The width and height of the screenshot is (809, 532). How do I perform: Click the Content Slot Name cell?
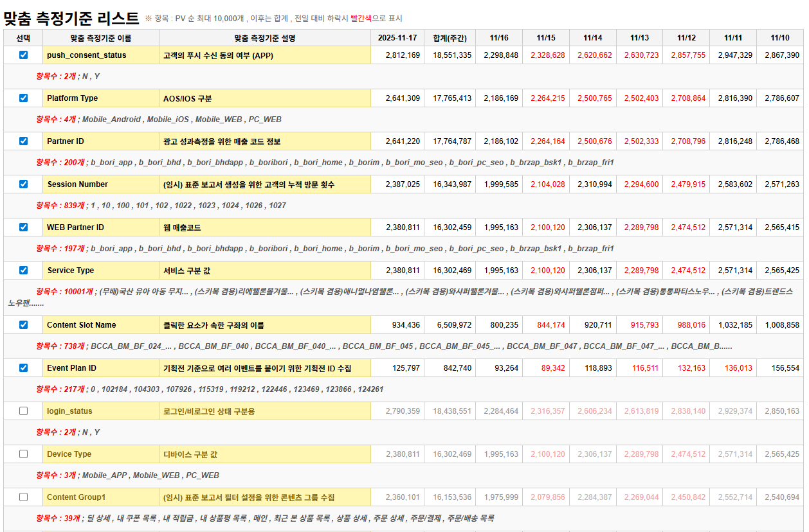pos(101,325)
